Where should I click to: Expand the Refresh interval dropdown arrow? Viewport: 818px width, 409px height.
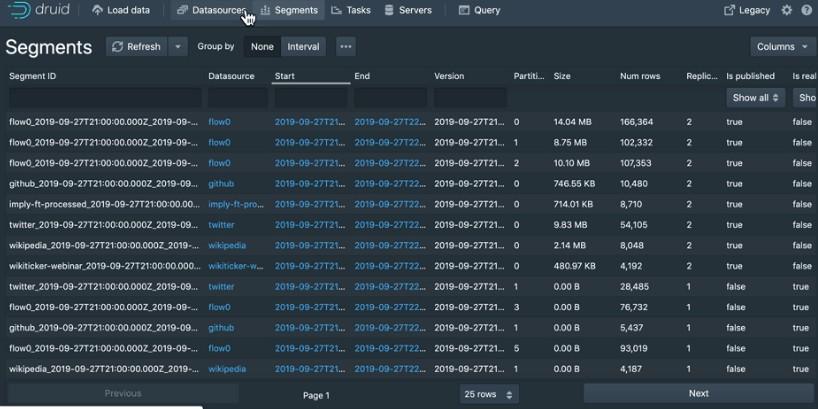point(178,46)
